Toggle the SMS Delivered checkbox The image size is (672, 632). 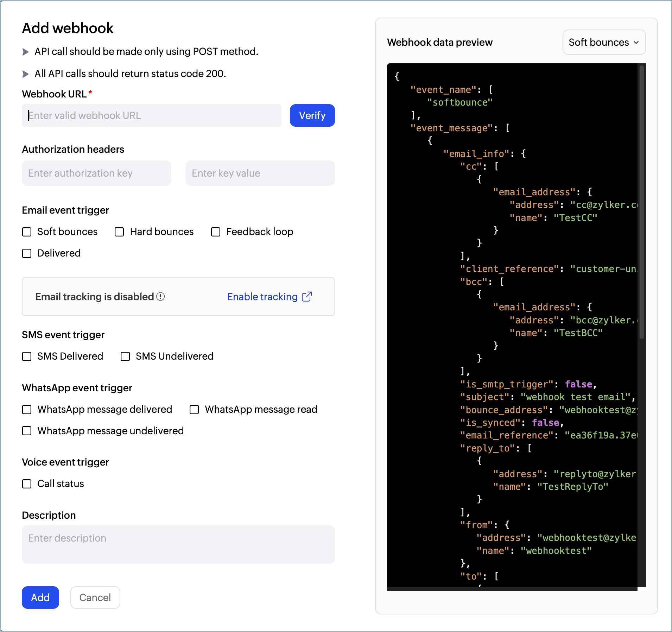27,356
